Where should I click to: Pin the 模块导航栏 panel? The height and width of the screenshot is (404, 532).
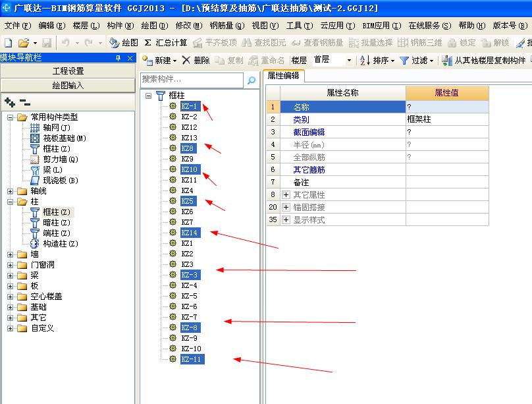coord(118,58)
